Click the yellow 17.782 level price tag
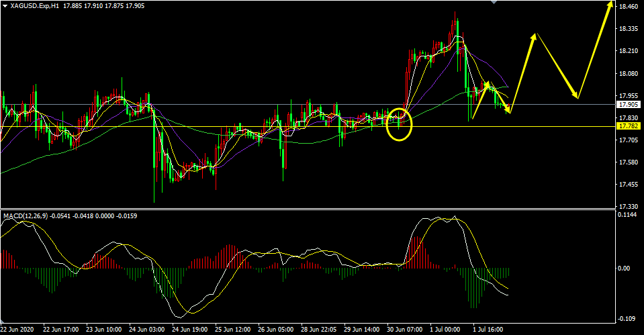The width and height of the screenshot is (644, 335). click(629, 126)
